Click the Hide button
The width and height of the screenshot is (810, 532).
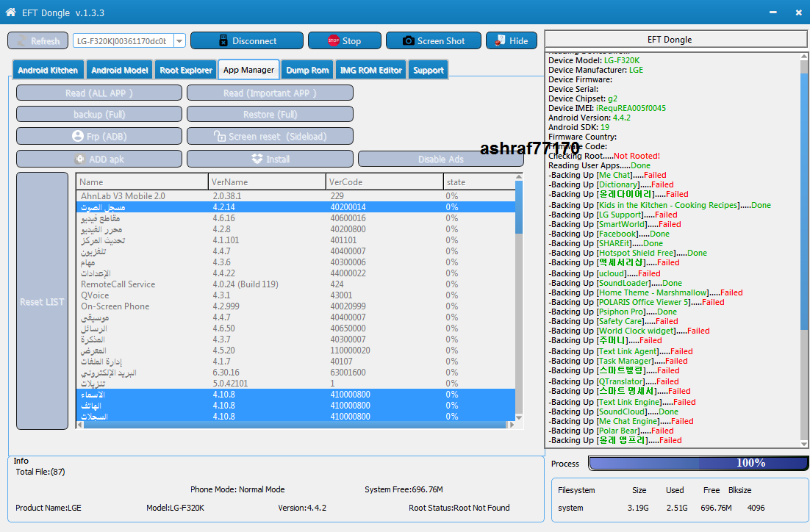tap(512, 41)
